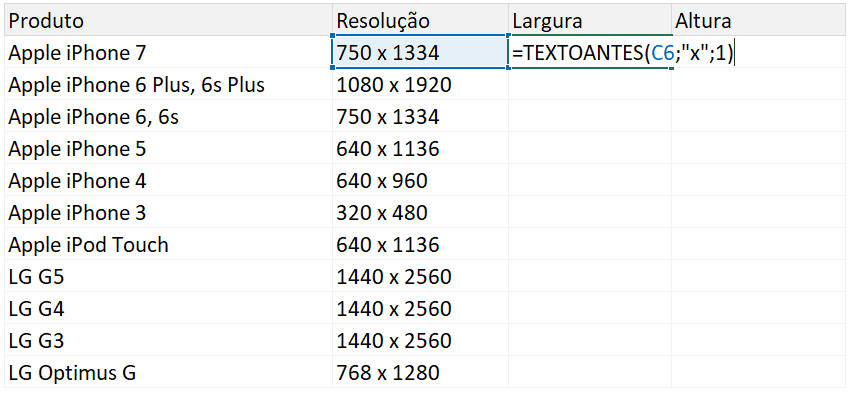Click the Apple iPhone 3 cell
Viewport: 850px width, 393px height.
(x=169, y=212)
